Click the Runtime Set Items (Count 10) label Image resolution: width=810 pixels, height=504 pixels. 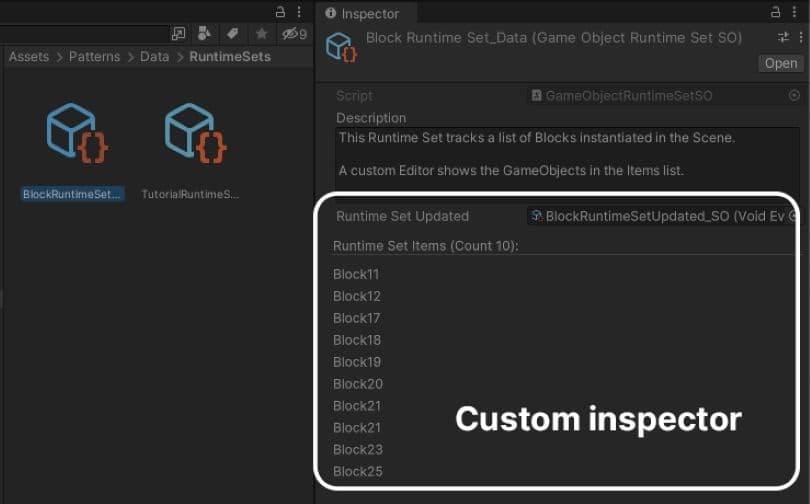click(x=426, y=246)
